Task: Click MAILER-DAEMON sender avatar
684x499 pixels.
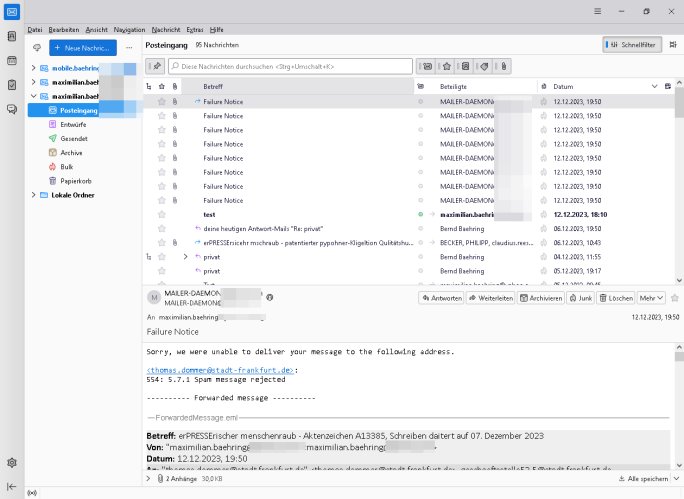Action: (154, 297)
